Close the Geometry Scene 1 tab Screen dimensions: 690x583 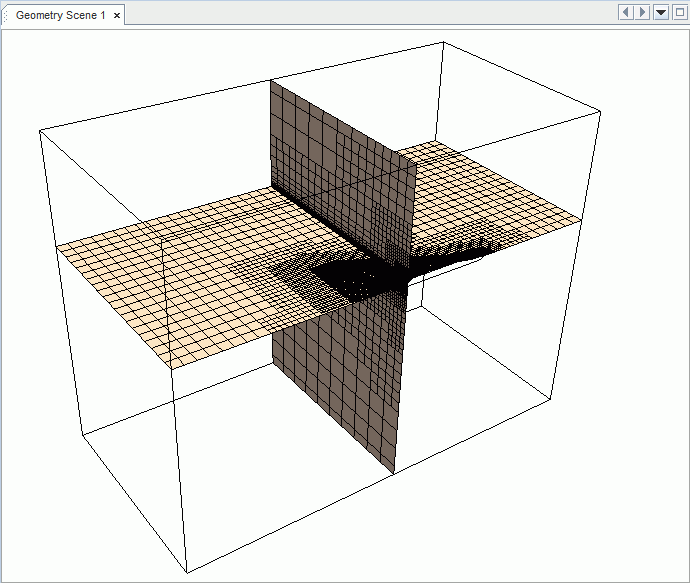click(x=117, y=16)
